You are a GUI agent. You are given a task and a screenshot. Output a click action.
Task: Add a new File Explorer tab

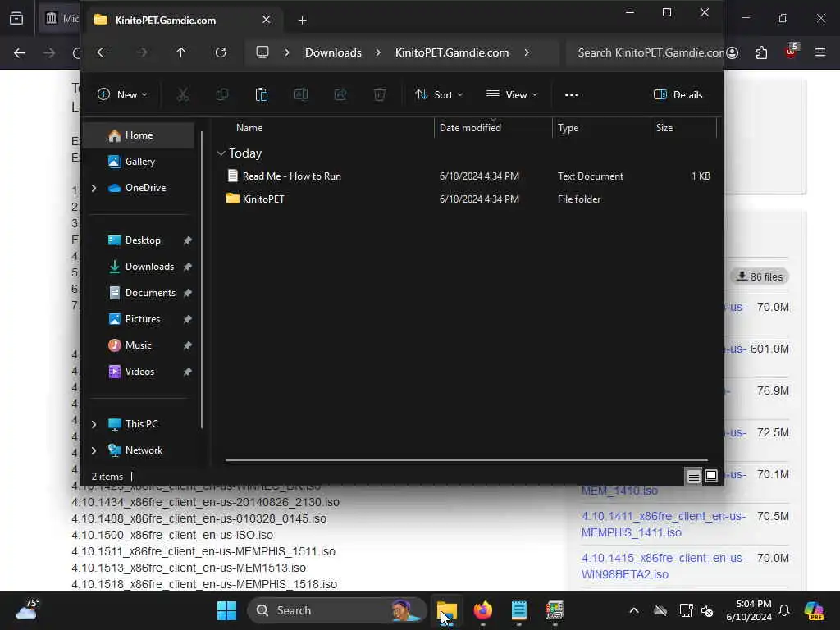302,21
